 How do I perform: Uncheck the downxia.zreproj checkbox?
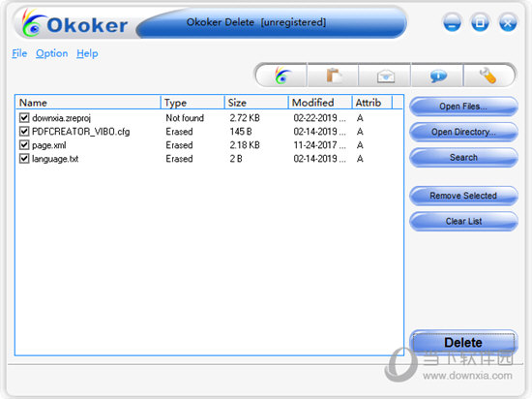(x=24, y=118)
